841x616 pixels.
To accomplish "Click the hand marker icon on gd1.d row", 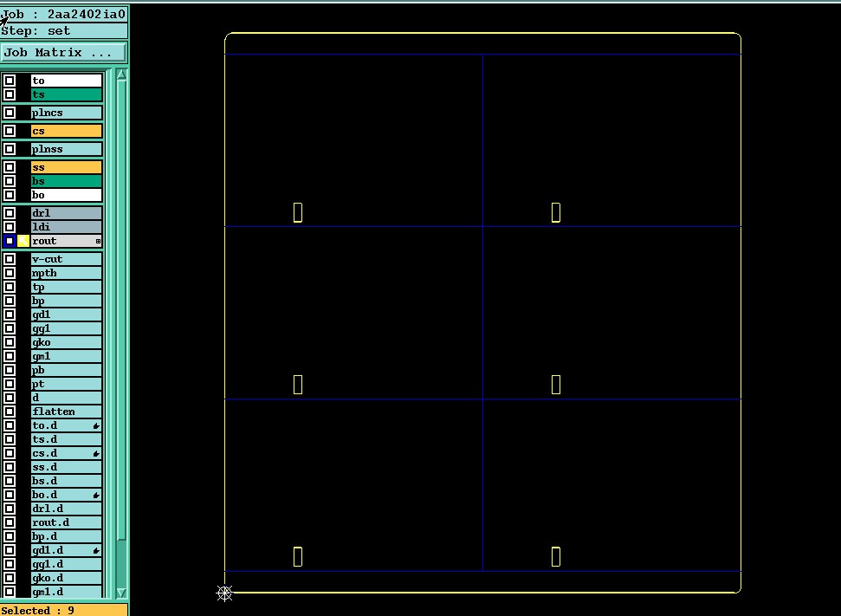I will (x=96, y=550).
